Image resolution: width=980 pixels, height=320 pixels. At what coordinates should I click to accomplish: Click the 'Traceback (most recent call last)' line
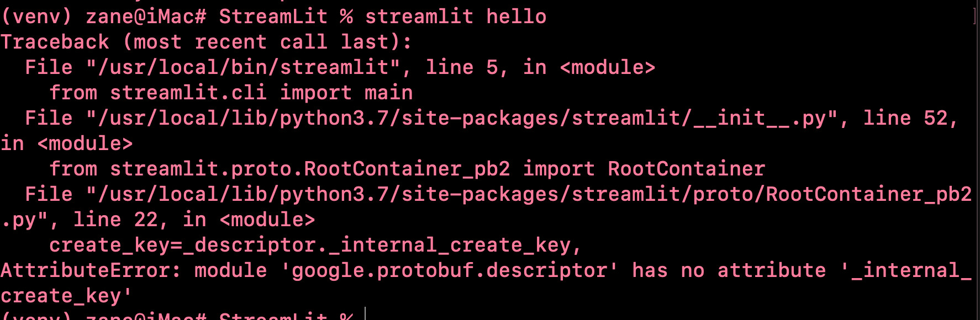206,42
